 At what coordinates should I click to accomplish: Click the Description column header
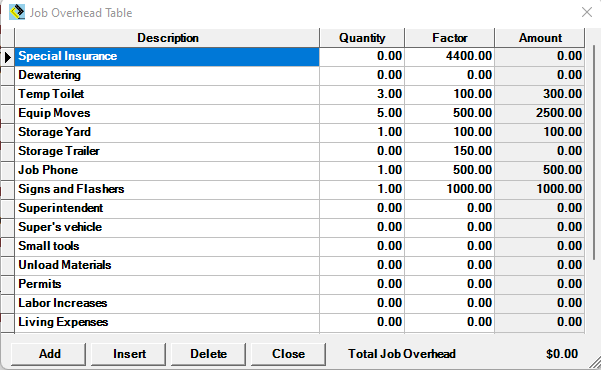click(167, 38)
